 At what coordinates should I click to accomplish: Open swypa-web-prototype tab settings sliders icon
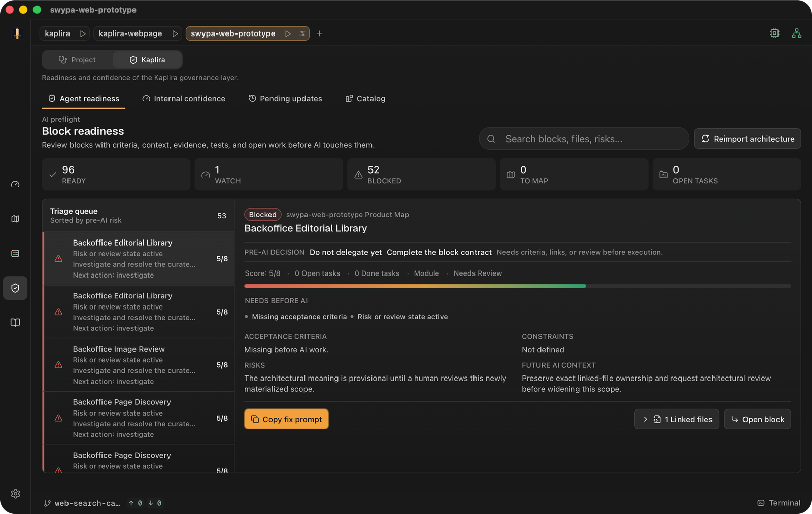coord(302,33)
